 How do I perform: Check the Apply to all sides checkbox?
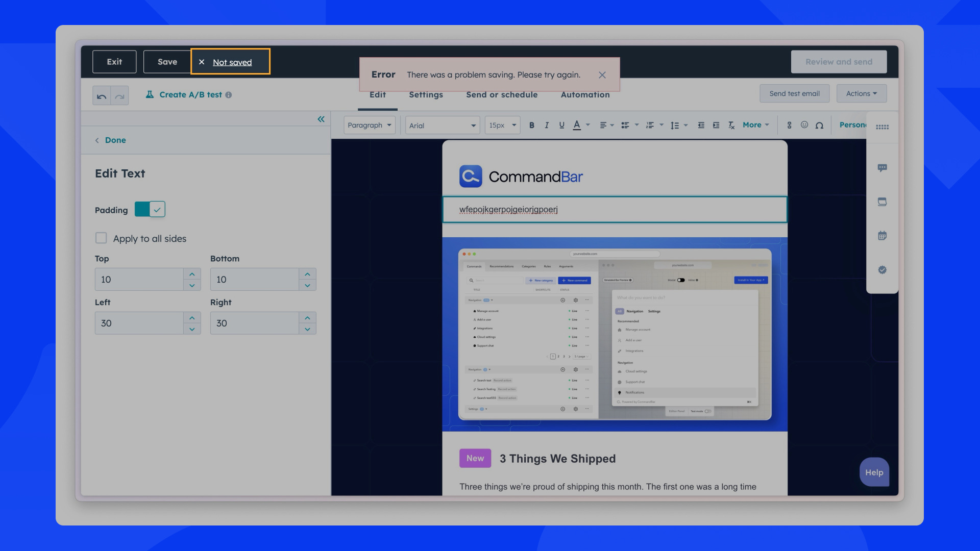click(x=101, y=238)
